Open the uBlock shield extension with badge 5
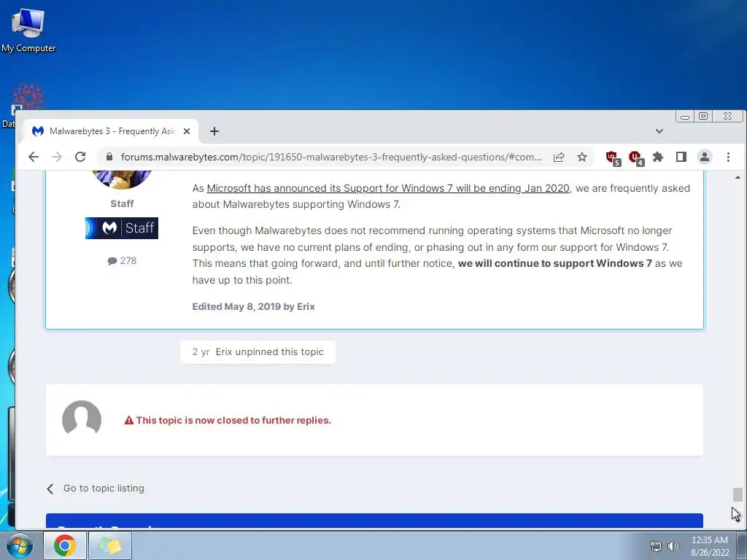This screenshot has width=747, height=560. click(x=613, y=157)
